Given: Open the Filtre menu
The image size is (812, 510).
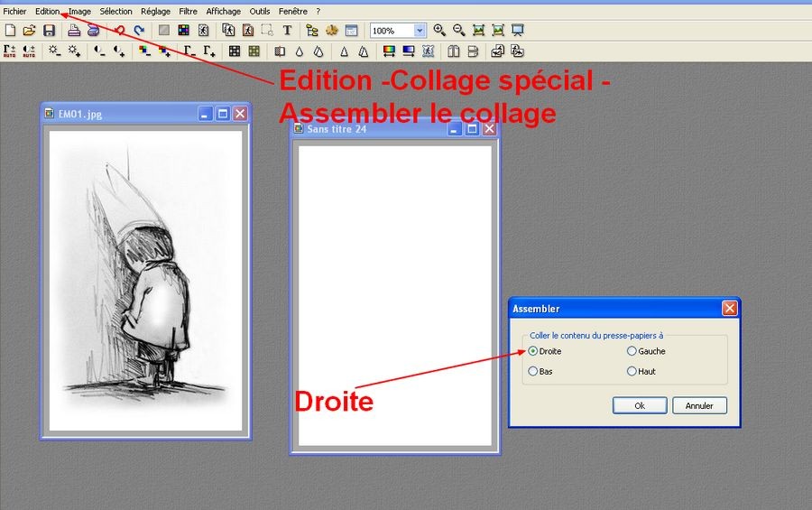Looking at the screenshot, I should point(188,12).
